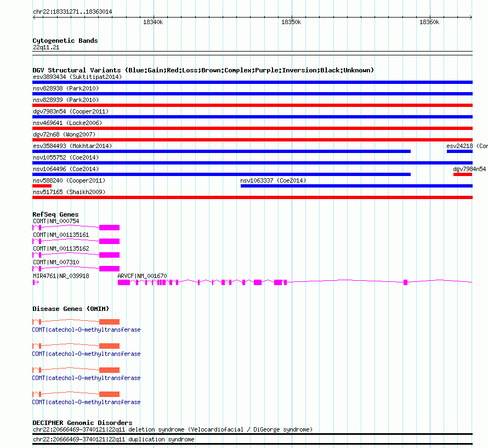Image resolution: width=488 pixels, height=448 pixels.
Task: Select the blue esv3584493 gain bar
Action: [x=222, y=151]
